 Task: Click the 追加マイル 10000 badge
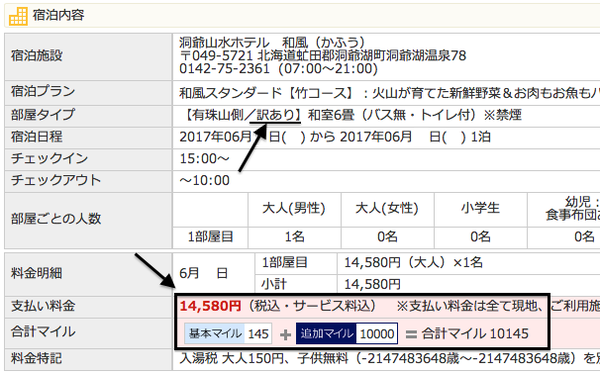(x=347, y=334)
